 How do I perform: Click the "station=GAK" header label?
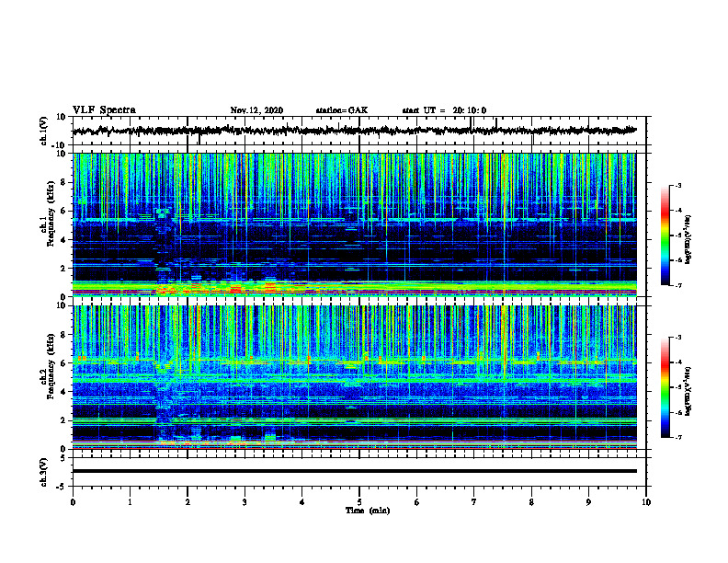tap(342, 110)
